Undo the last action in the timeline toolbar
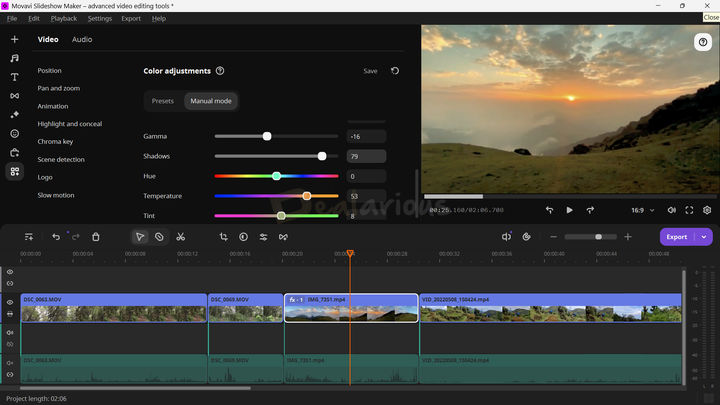The image size is (720, 405). pyautogui.click(x=56, y=237)
